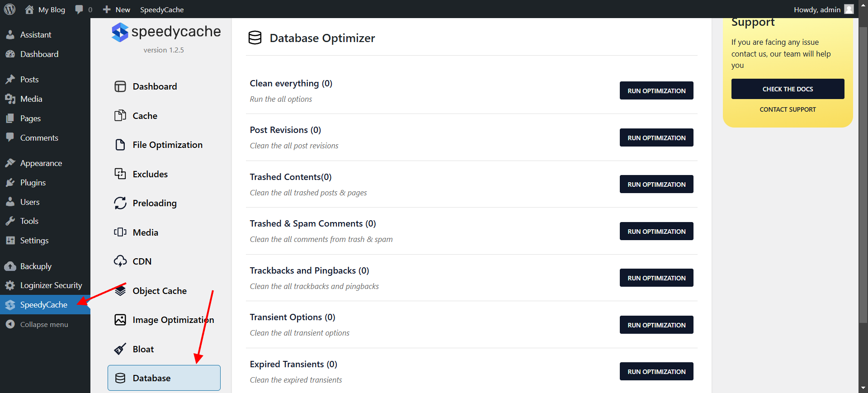Click the WordPress Media sidebar icon

[10, 99]
